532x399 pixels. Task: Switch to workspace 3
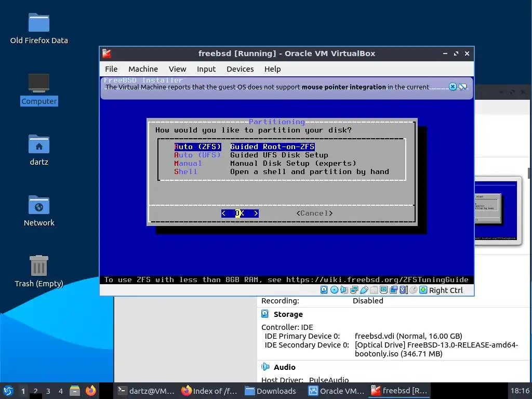point(48,391)
